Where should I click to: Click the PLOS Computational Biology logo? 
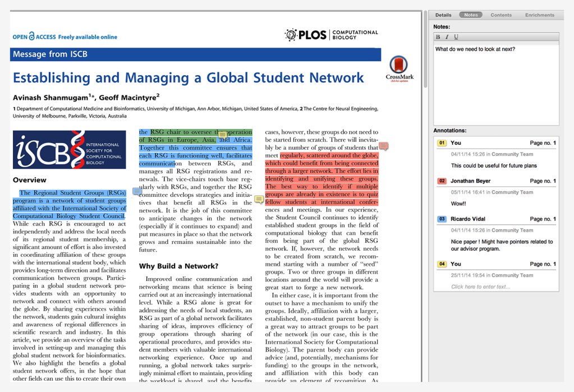pyautogui.click(x=331, y=35)
